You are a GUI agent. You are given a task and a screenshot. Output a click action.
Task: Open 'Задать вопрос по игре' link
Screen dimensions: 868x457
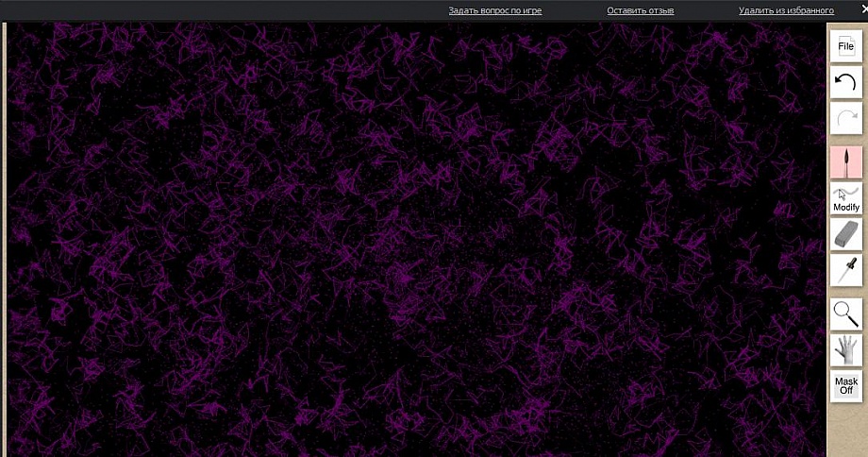pos(495,10)
